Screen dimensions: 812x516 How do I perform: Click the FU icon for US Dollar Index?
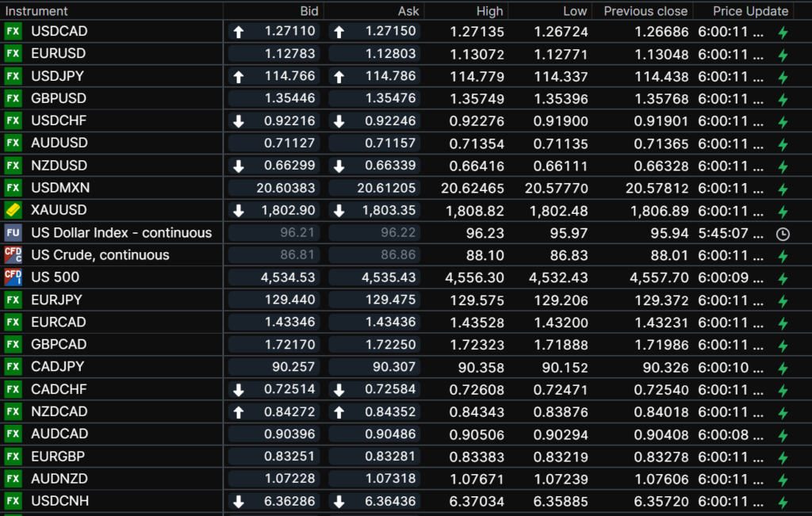pyautogui.click(x=13, y=233)
